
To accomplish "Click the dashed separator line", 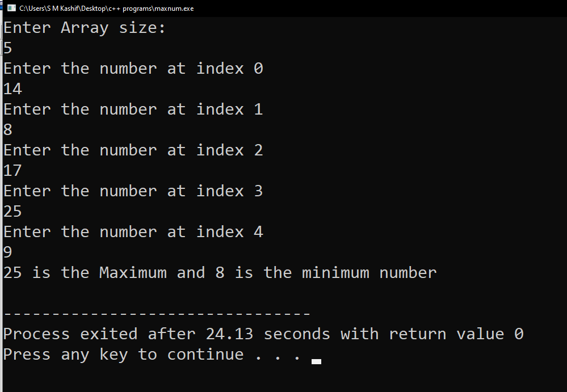I will pos(157,314).
